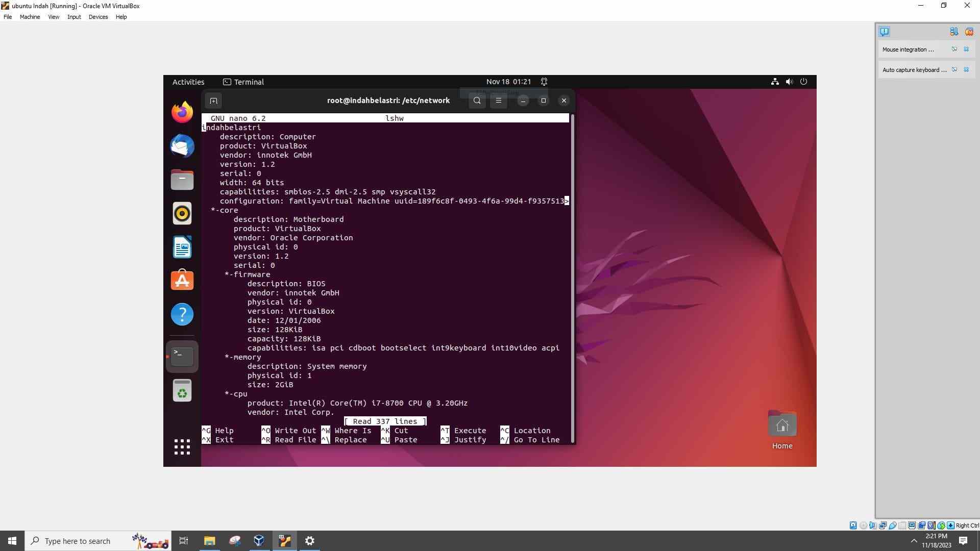Click the notification sort order icon
Viewport: 980px width, 551px height.
pyautogui.click(x=953, y=32)
